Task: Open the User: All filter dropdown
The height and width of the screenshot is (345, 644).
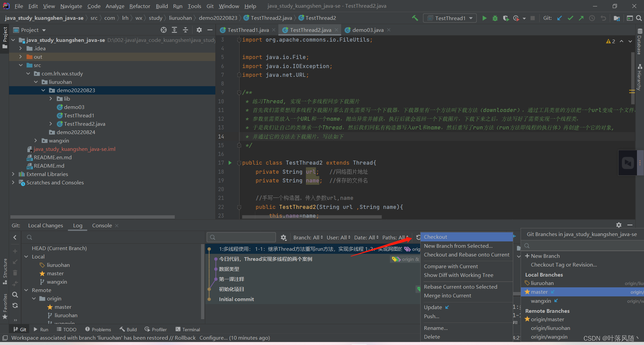Action: [x=338, y=237]
